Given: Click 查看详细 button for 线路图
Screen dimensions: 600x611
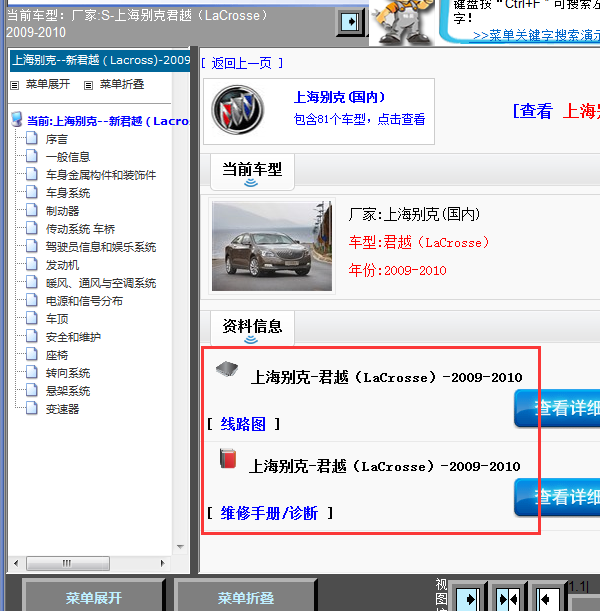Looking at the screenshot, I should [557, 408].
